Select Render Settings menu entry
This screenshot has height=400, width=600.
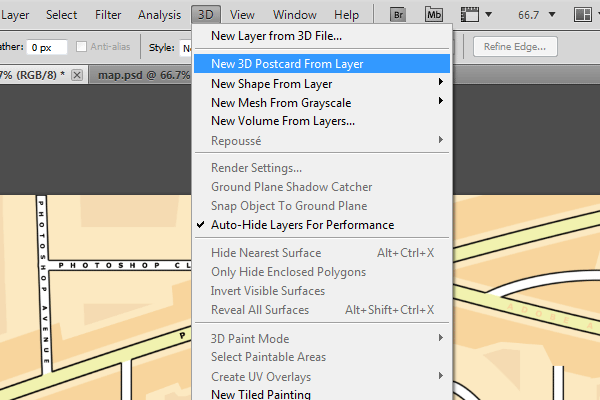coord(322,168)
